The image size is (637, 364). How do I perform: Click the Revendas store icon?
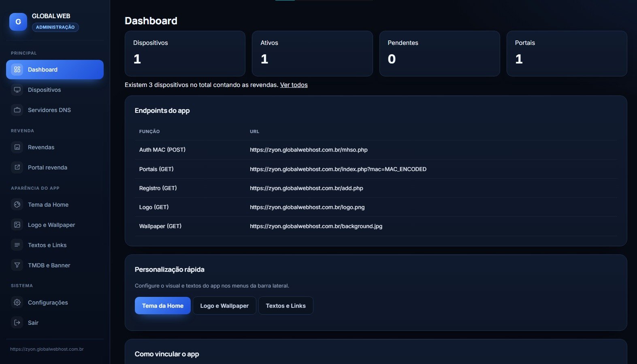click(17, 147)
